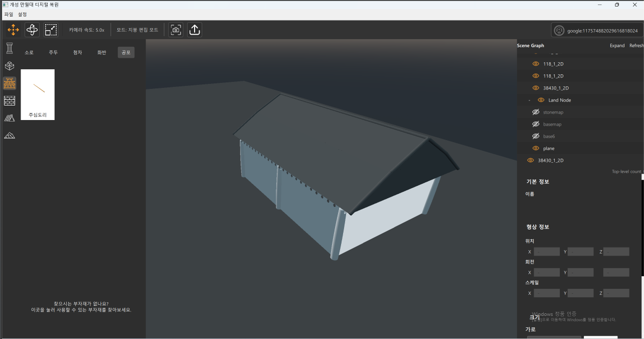Open the 파일 menu
Viewport: 644px width, 339px height.
(x=9, y=15)
